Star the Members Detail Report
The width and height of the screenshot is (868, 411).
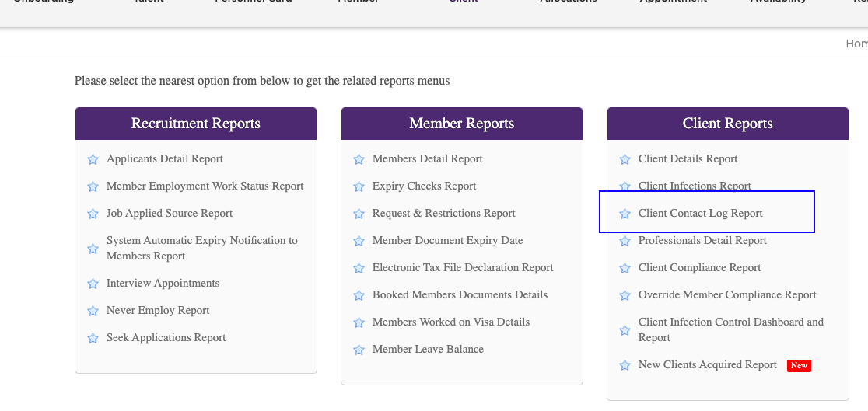point(359,159)
